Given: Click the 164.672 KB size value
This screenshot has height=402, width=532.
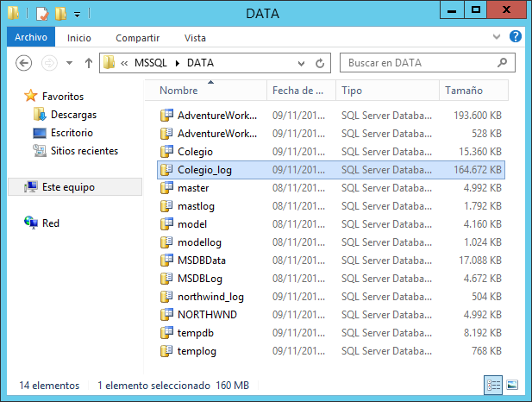Looking at the screenshot, I should click(478, 169).
